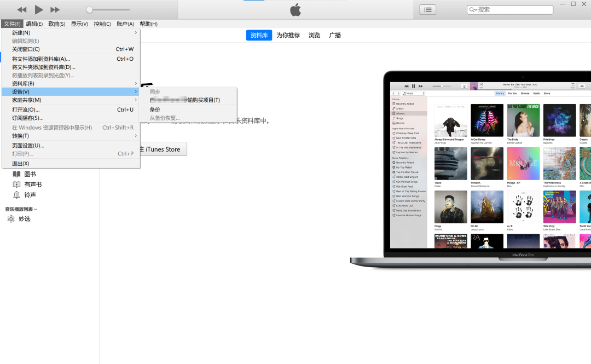The width and height of the screenshot is (591, 364).
Task: Click the arrow next to 新建(N)
Action: (x=136, y=33)
